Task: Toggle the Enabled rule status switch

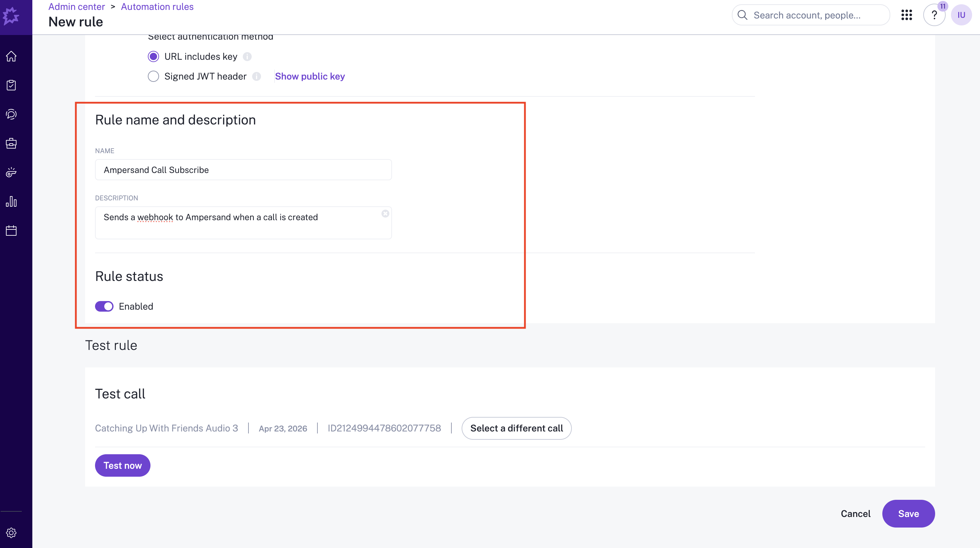Action: pos(104,306)
